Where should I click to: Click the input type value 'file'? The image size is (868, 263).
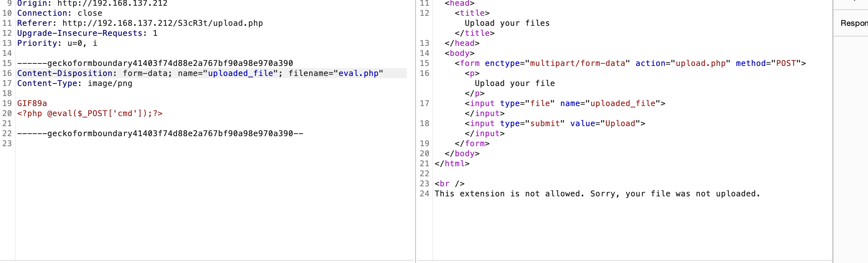540,104
